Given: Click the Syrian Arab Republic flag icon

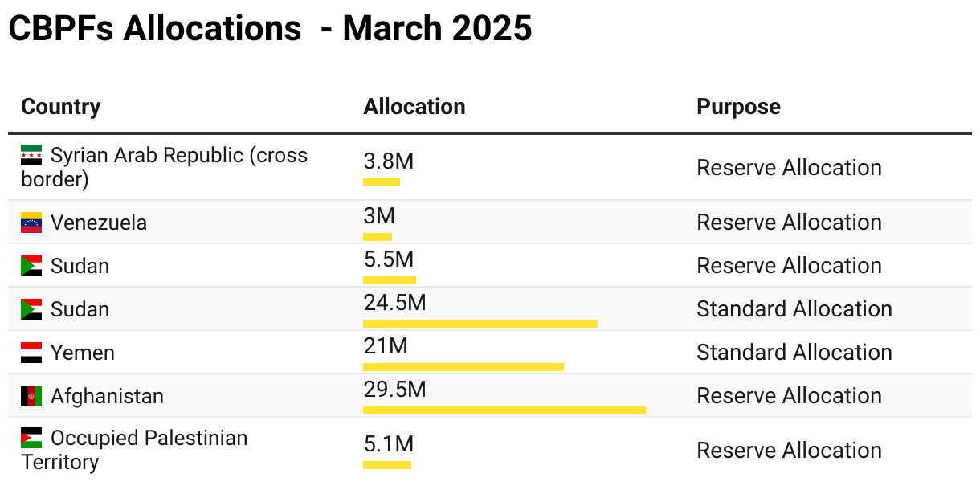Looking at the screenshot, I should pyautogui.click(x=31, y=155).
